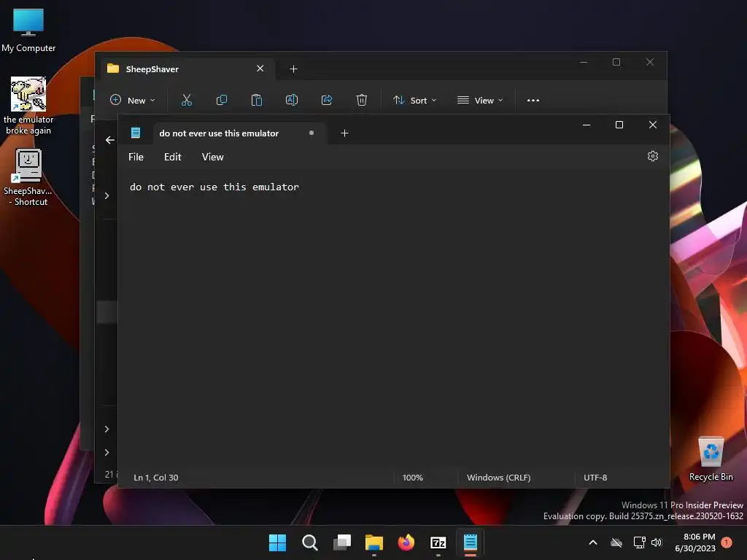Click volume speaker tray icon
Screen dimensions: 747x560
pyautogui.click(x=657, y=542)
